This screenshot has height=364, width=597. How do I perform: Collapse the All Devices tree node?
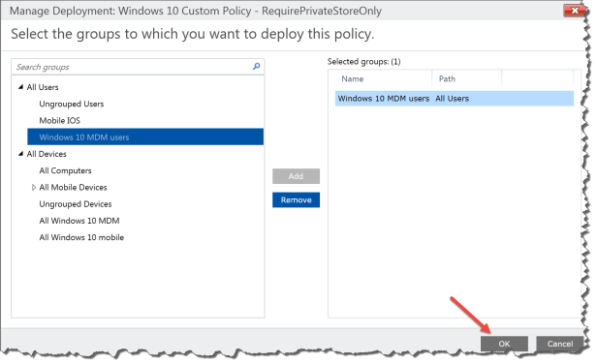(x=20, y=154)
